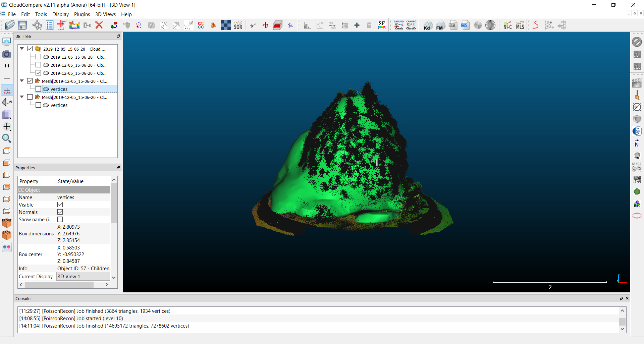Select the SOR filter tool

point(238,25)
